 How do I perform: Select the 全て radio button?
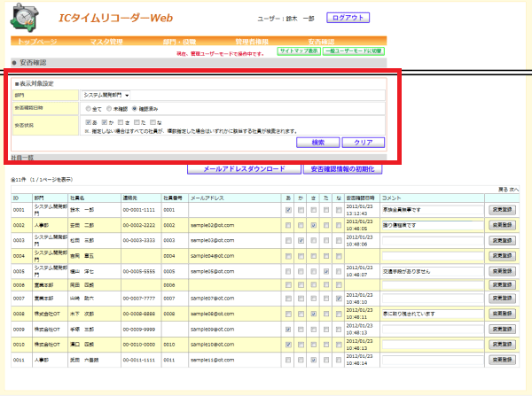[88, 109]
